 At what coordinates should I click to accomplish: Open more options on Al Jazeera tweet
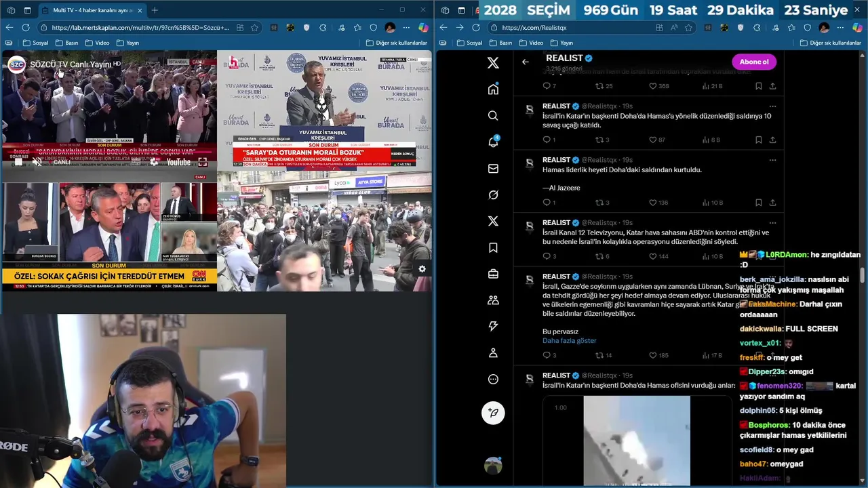point(772,160)
